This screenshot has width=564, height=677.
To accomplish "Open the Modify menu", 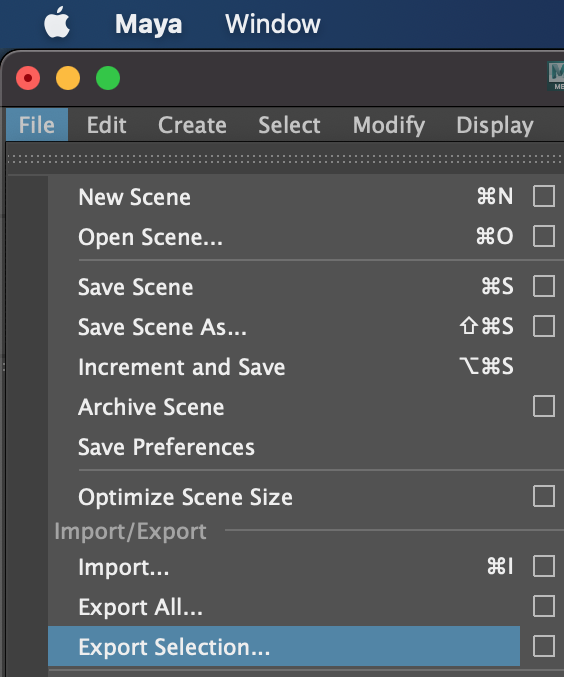I will (389, 126).
